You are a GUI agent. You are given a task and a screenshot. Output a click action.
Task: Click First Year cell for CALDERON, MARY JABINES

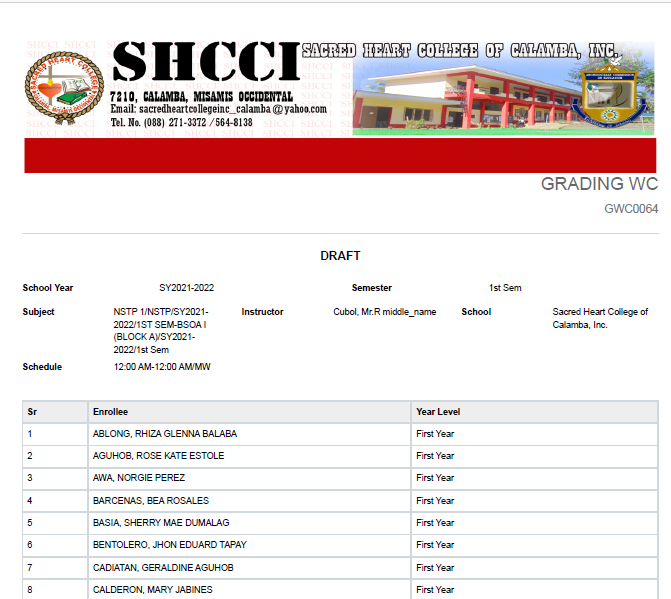pyautogui.click(x=435, y=590)
